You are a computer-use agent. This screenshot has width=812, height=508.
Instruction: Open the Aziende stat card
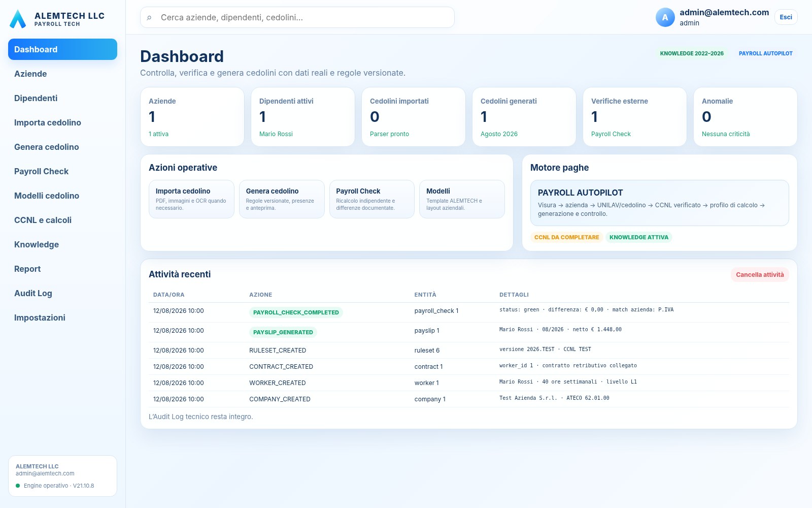coord(192,117)
